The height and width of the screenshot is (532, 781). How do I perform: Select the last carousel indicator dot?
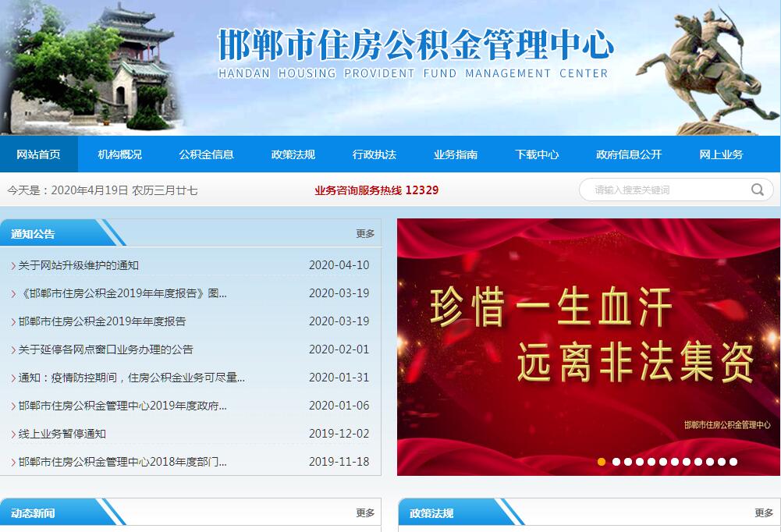click(x=733, y=462)
